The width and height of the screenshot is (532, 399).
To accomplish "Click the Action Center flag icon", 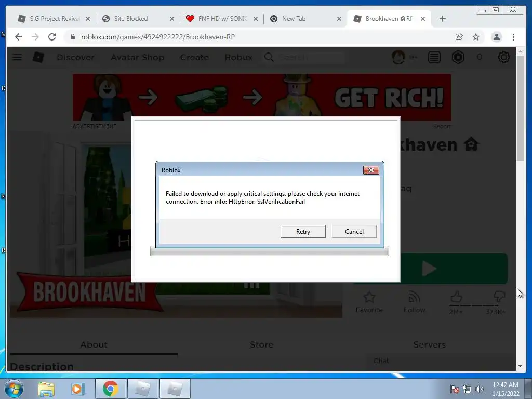I will pos(455,389).
